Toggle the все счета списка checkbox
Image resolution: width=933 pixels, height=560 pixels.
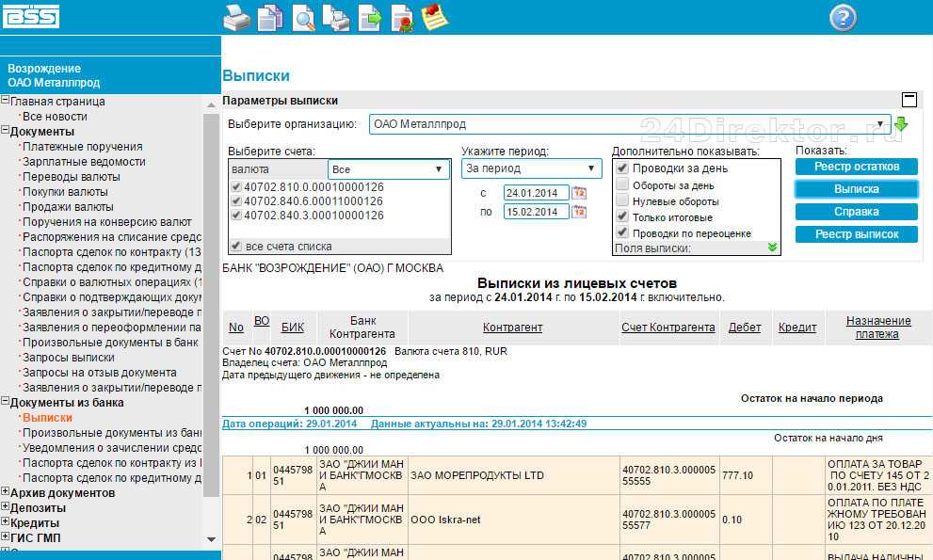tap(236, 246)
